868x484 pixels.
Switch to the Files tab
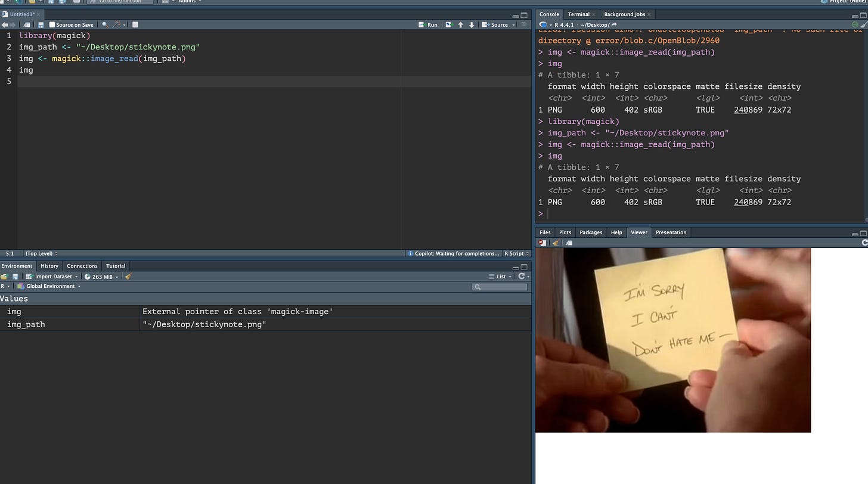[545, 232]
